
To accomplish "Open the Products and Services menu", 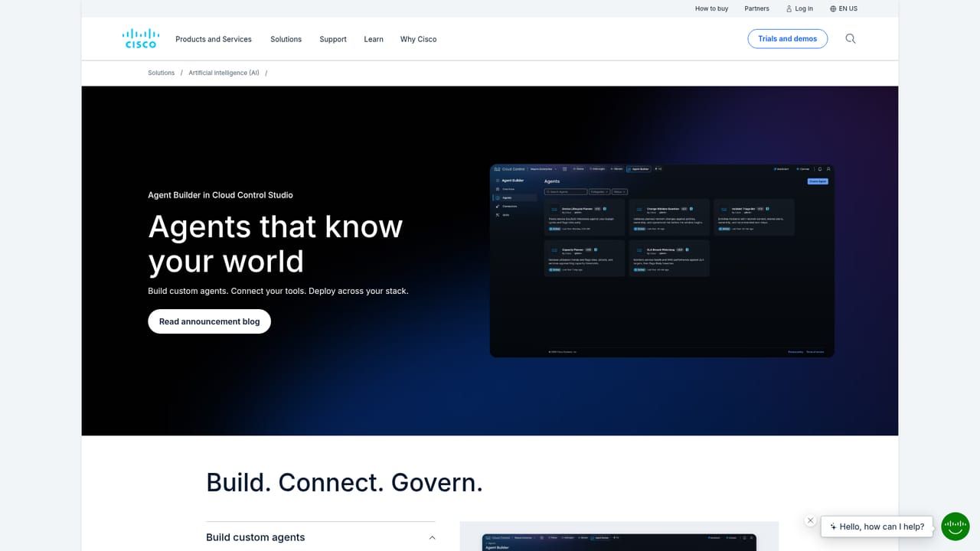I will click(214, 39).
